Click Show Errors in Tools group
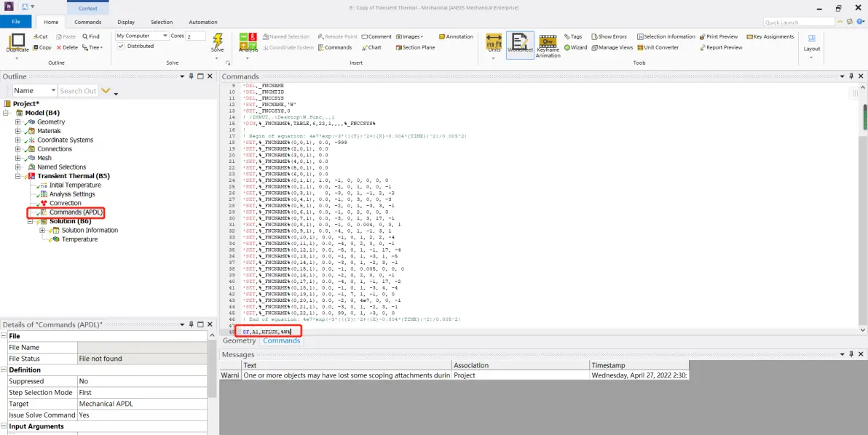This screenshot has height=435, width=868. [609, 36]
